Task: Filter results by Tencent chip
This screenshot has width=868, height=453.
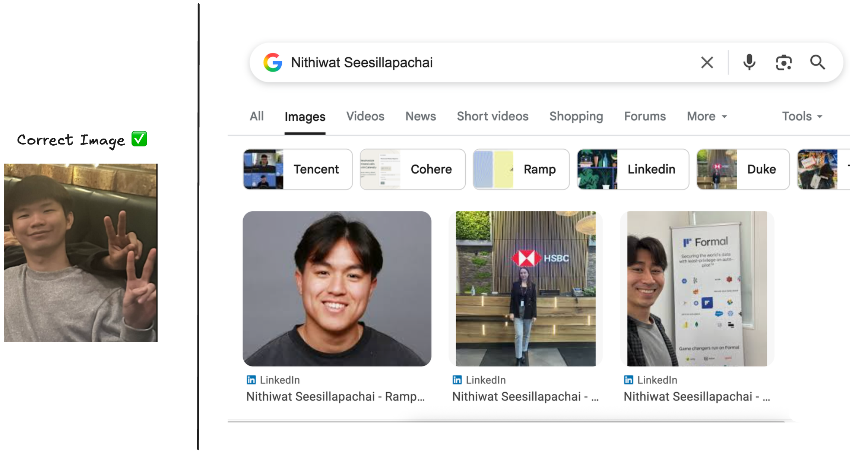Action: [x=298, y=169]
